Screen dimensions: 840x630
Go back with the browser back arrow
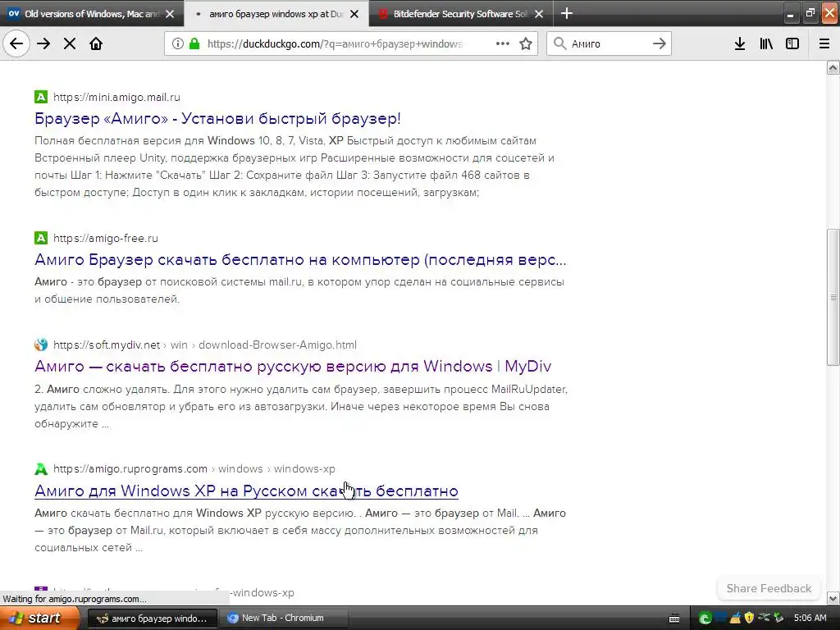click(x=16, y=44)
